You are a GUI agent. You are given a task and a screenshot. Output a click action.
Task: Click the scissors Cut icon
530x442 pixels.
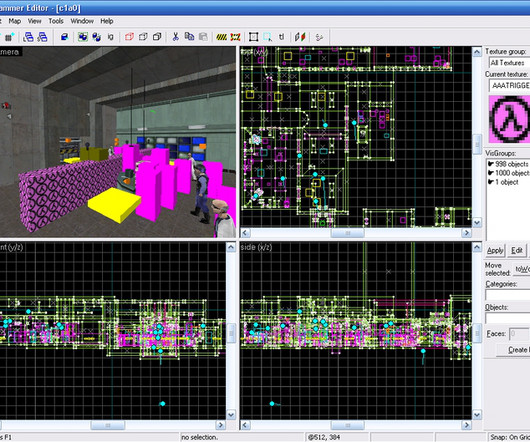point(175,36)
